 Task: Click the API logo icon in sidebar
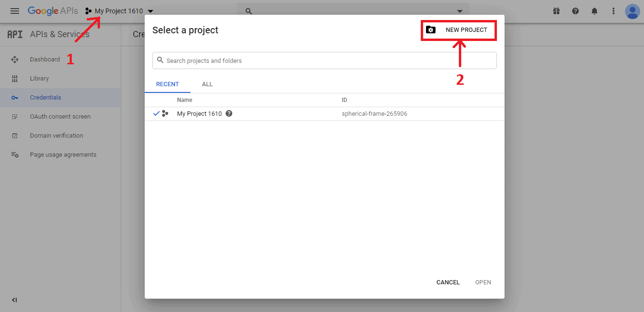[x=15, y=34]
